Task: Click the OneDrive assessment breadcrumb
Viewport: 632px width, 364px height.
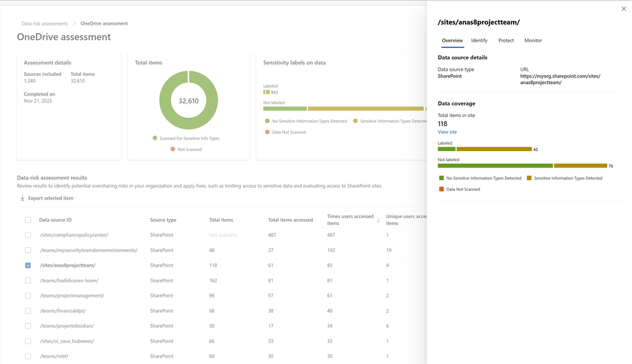Action: point(104,23)
